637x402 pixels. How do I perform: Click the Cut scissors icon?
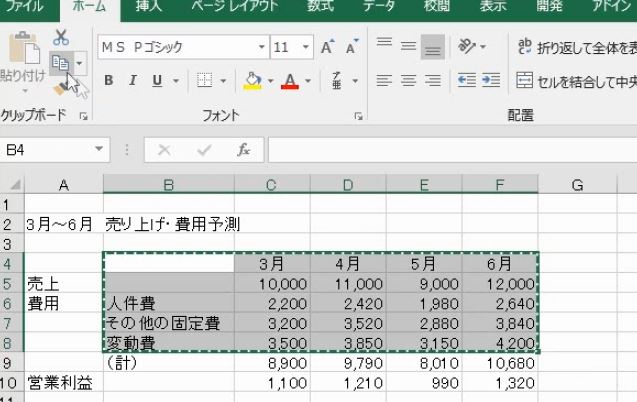[61, 37]
